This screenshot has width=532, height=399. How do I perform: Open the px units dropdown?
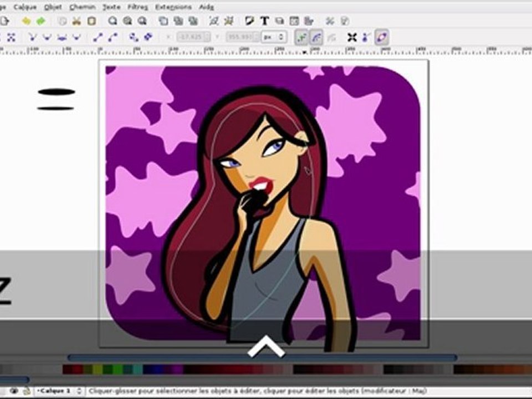(274, 37)
